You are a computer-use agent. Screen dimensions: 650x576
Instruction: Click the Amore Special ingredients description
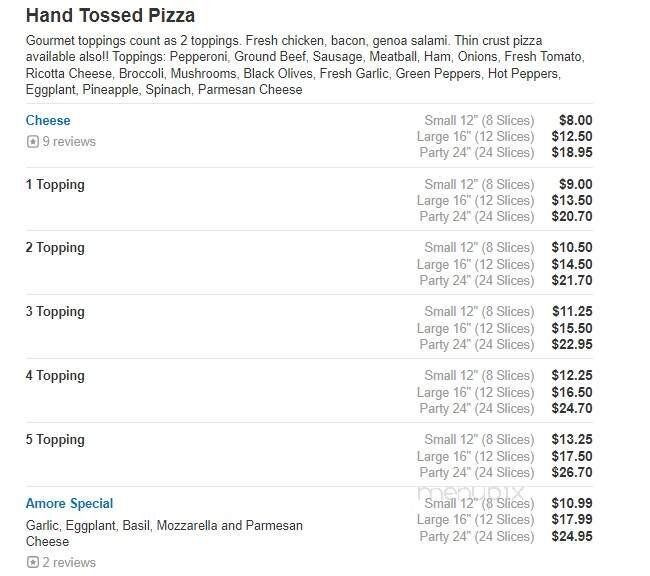(x=163, y=533)
